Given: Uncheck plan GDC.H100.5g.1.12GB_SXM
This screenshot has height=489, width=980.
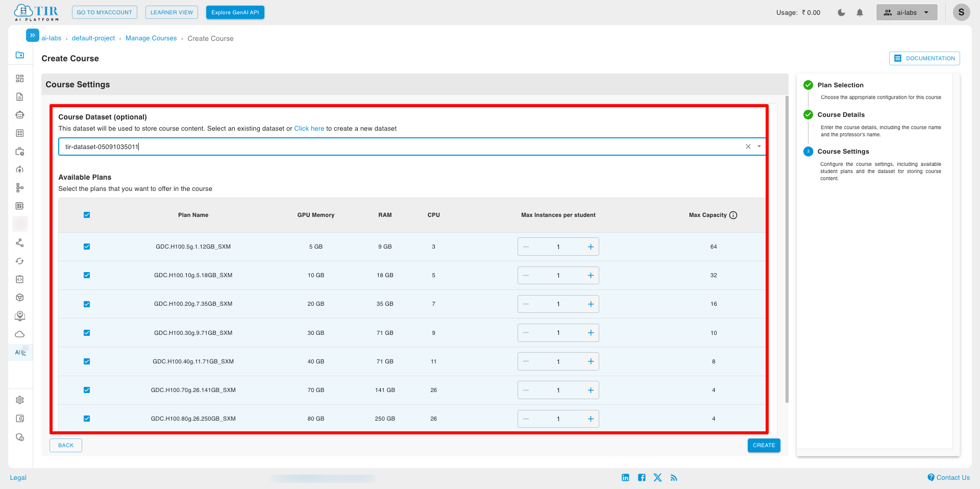Looking at the screenshot, I should click(x=87, y=247).
